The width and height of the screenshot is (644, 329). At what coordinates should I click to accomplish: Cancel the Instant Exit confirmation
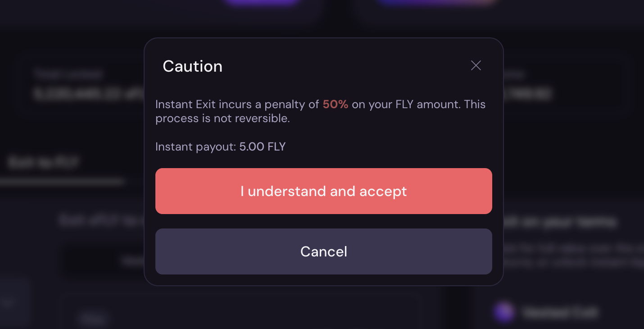pos(323,251)
